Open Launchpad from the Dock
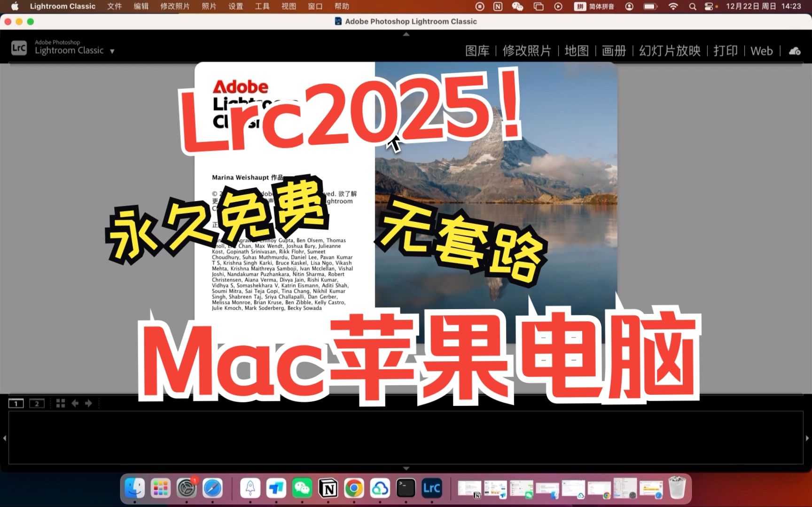The height and width of the screenshot is (507, 812). coord(160,488)
